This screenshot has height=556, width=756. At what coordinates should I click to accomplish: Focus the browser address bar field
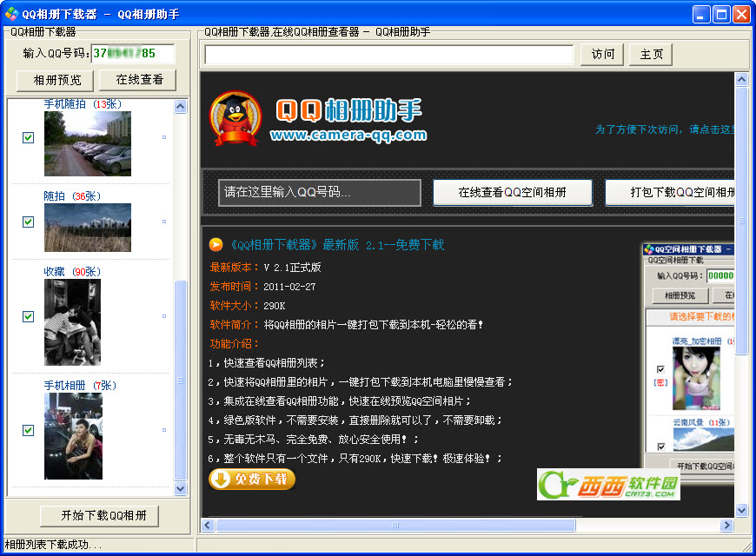coord(389,55)
